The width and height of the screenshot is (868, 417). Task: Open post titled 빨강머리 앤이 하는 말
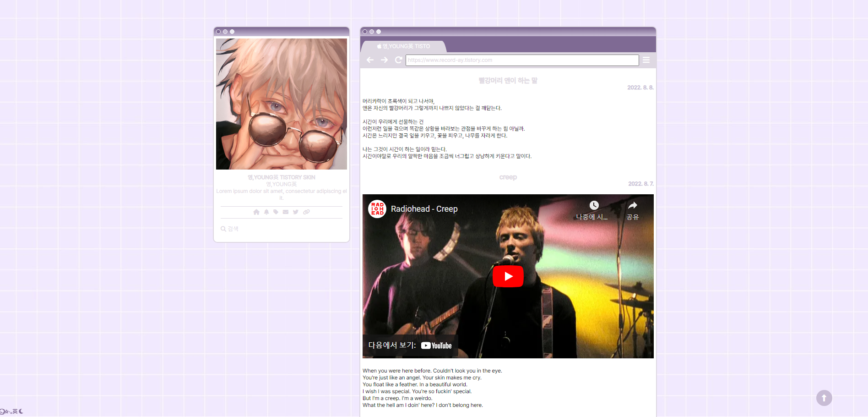(x=508, y=81)
